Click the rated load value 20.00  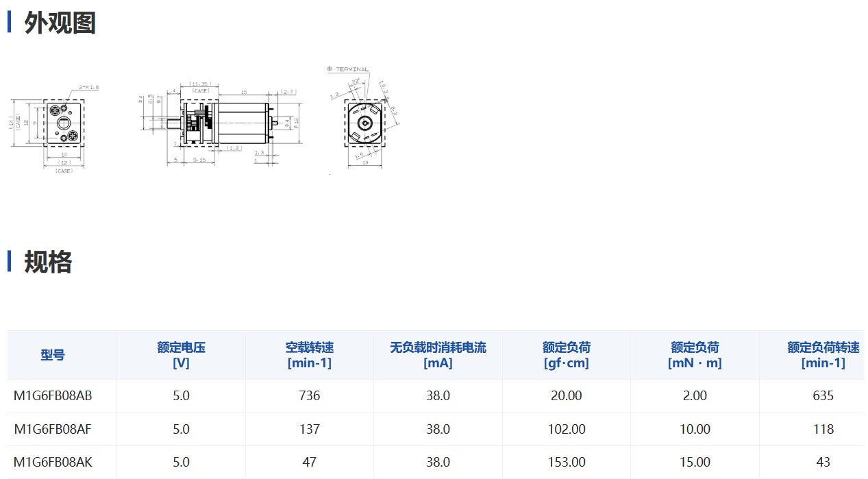point(567,395)
